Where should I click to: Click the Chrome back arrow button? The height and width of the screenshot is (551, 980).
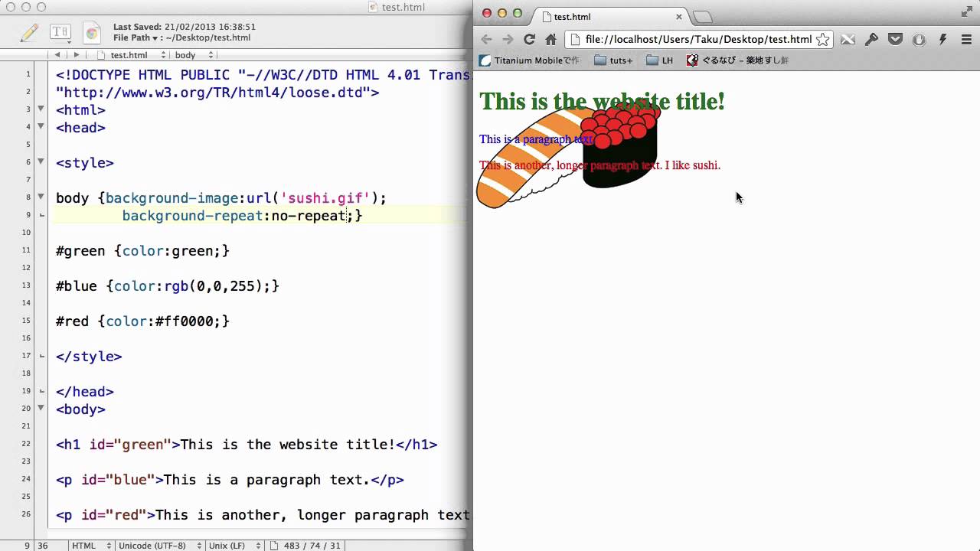[486, 39]
